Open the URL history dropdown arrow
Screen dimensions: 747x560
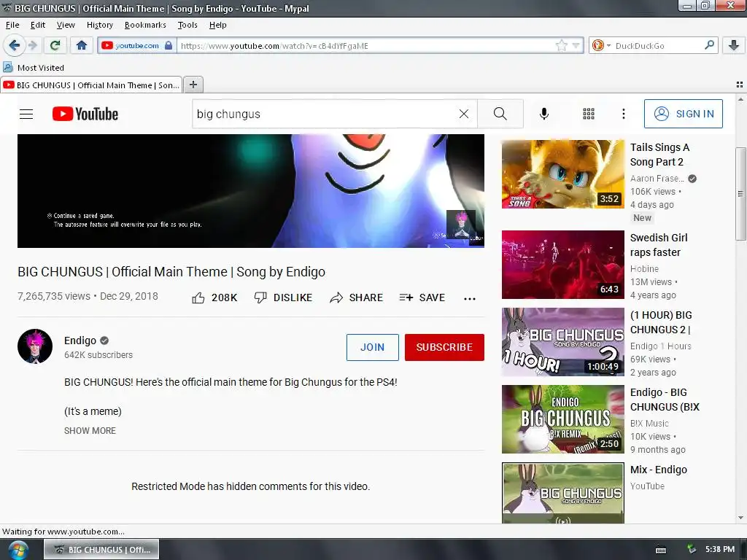pyautogui.click(x=576, y=46)
